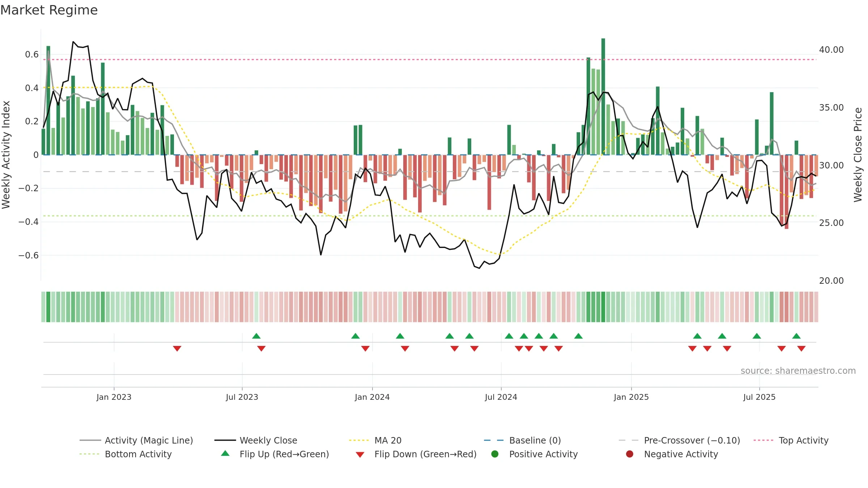Click the last green flip-up marker after Jul 2025
The height and width of the screenshot is (488, 868).
(x=796, y=336)
